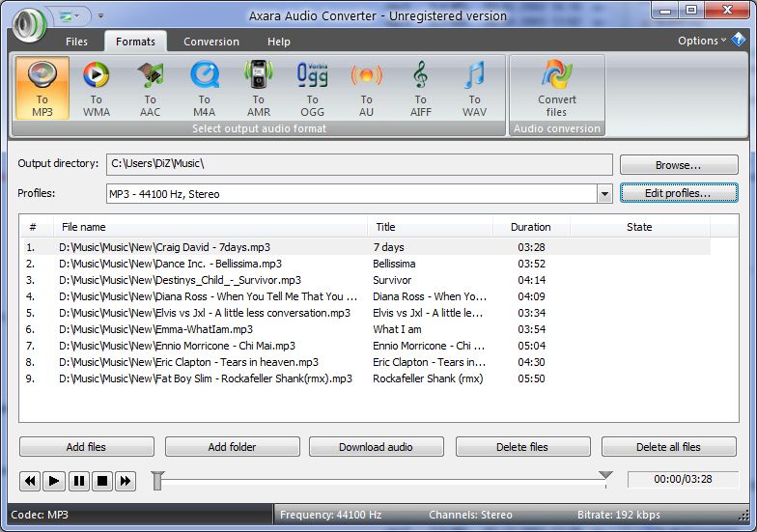Image resolution: width=757 pixels, height=532 pixels.
Task: Select the To MP3 output format
Action: point(42,88)
